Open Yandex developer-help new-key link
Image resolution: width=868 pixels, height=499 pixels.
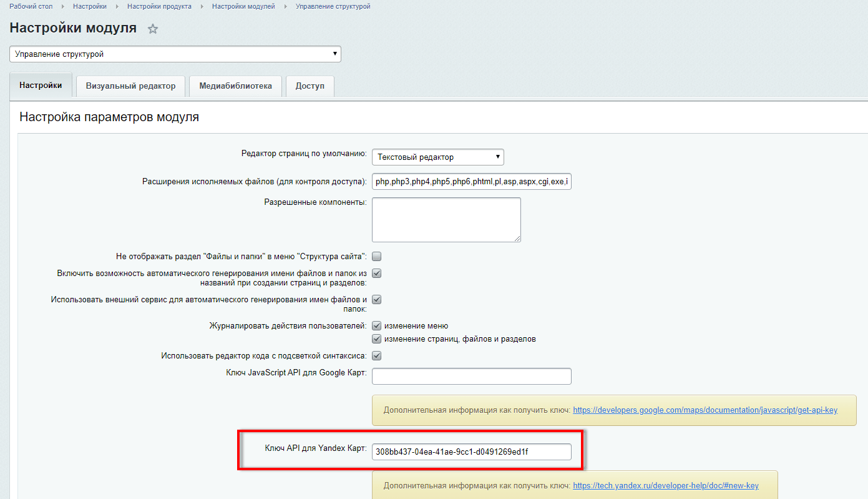[665, 485]
